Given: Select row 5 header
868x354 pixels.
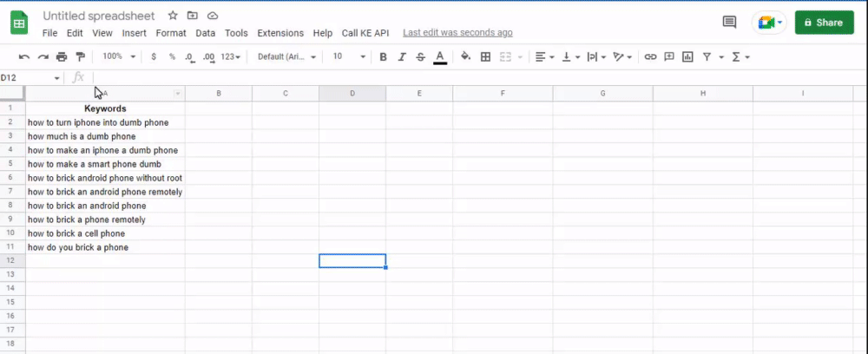Looking at the screenshot, I should coord(10,164).
